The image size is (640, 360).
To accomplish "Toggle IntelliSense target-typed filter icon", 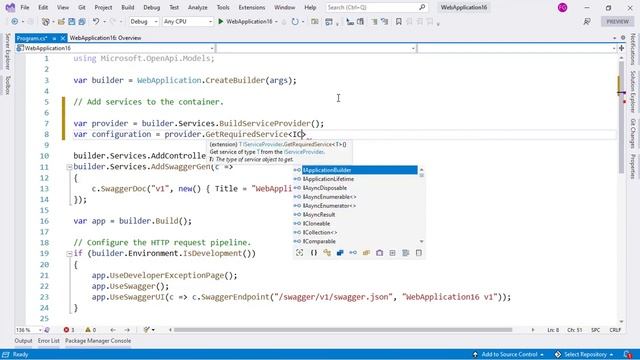I will pos(300,253).
